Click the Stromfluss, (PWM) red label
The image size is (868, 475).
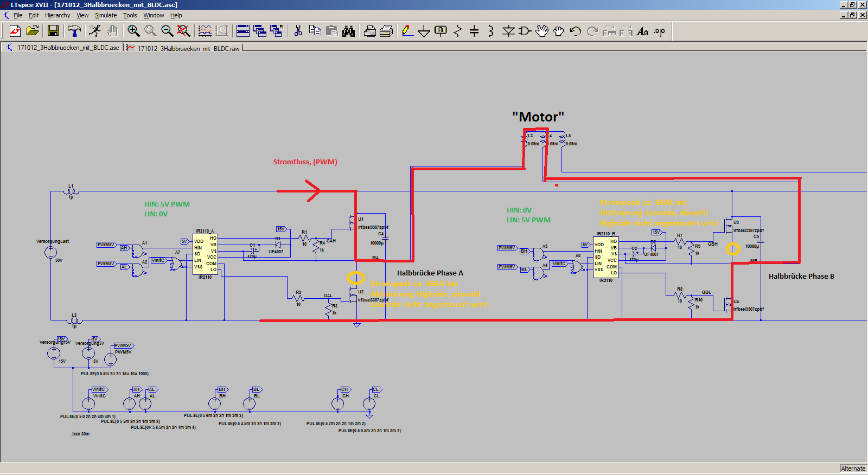tap(305, 162)
